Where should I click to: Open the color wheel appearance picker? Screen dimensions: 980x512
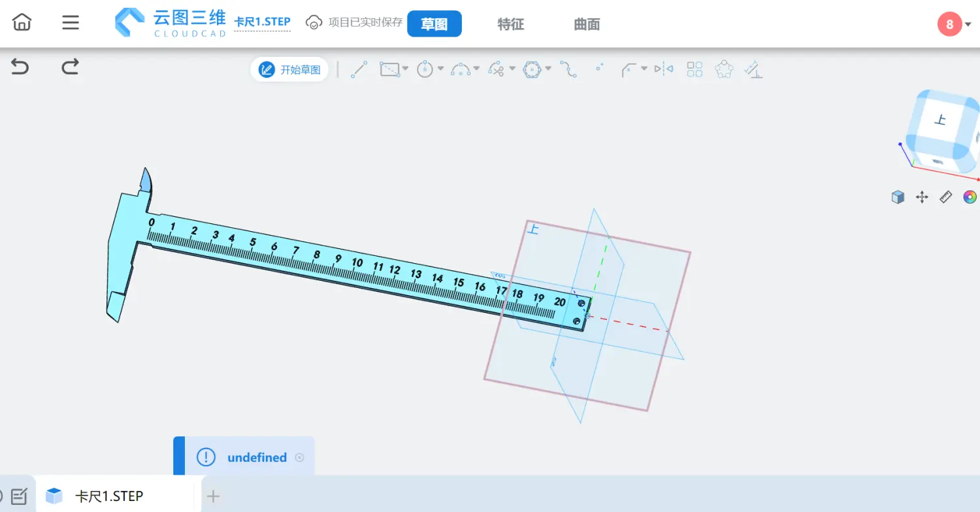(x=970, y=197)
